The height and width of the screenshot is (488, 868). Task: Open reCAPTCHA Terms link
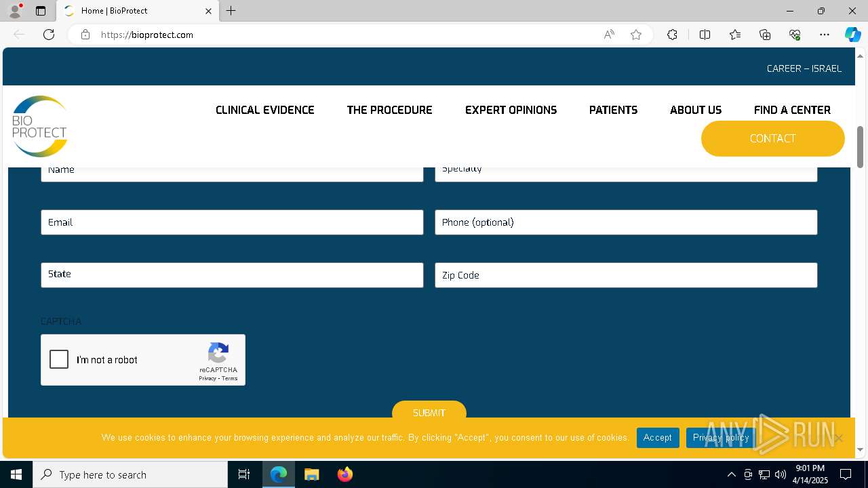coord(230,378)
